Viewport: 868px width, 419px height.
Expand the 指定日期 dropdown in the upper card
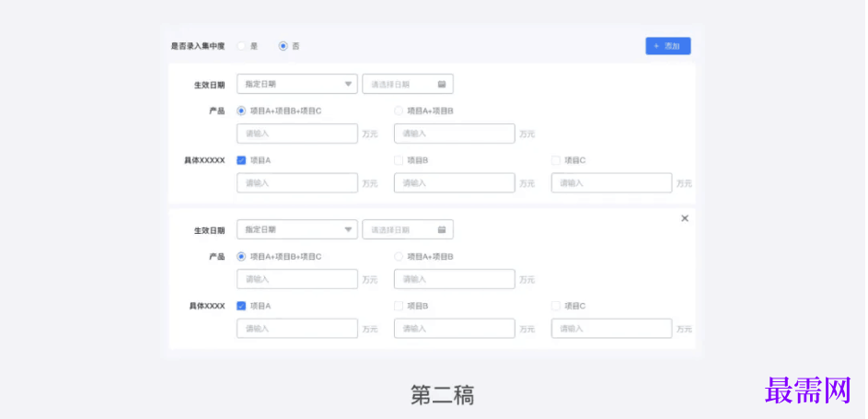coord(349,85)
